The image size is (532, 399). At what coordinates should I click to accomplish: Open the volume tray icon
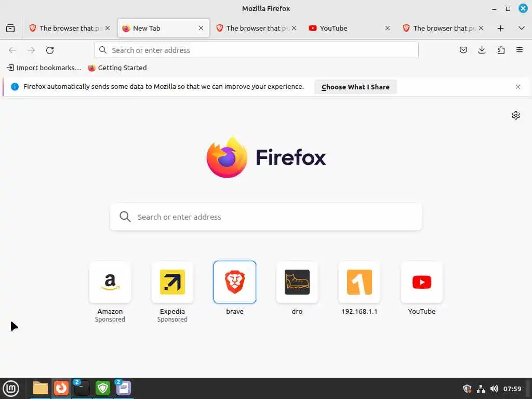pos(494,389)
